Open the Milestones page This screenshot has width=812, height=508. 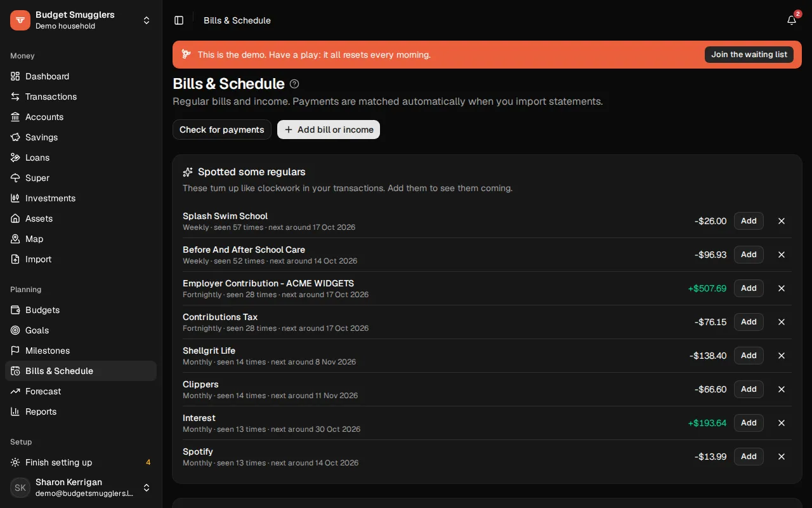point(81,351)
